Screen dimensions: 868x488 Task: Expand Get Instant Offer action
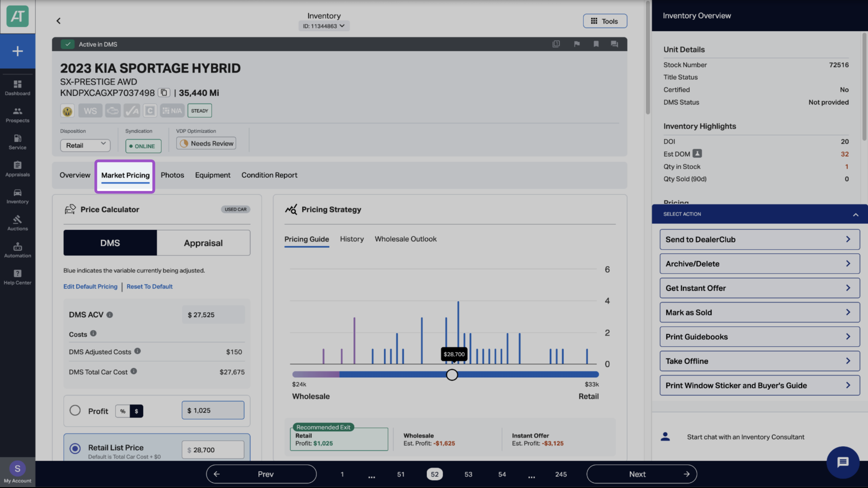(x=759, y=288)
